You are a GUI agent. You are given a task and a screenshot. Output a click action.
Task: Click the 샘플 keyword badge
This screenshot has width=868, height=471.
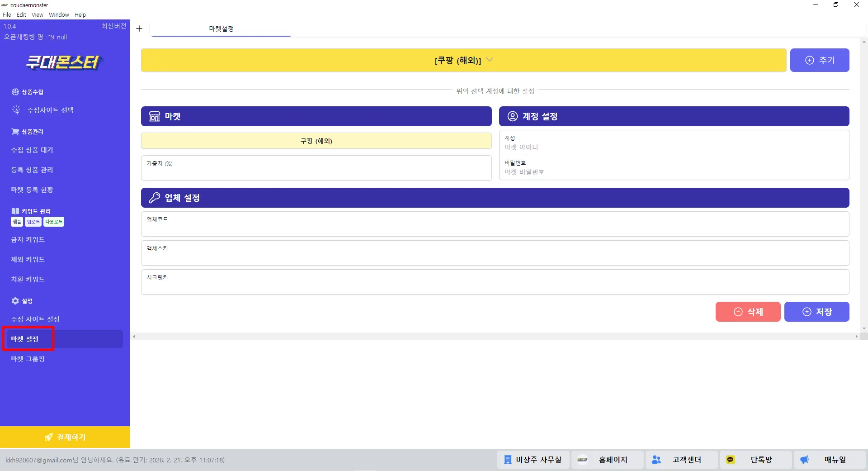[17, 222]
